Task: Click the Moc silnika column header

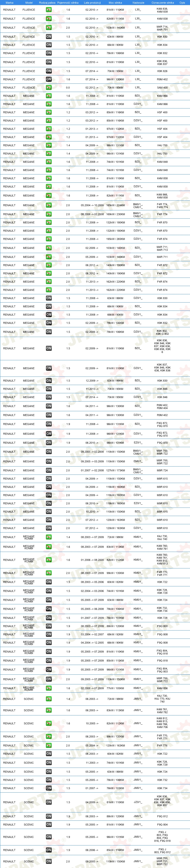Action: (115, 3)
